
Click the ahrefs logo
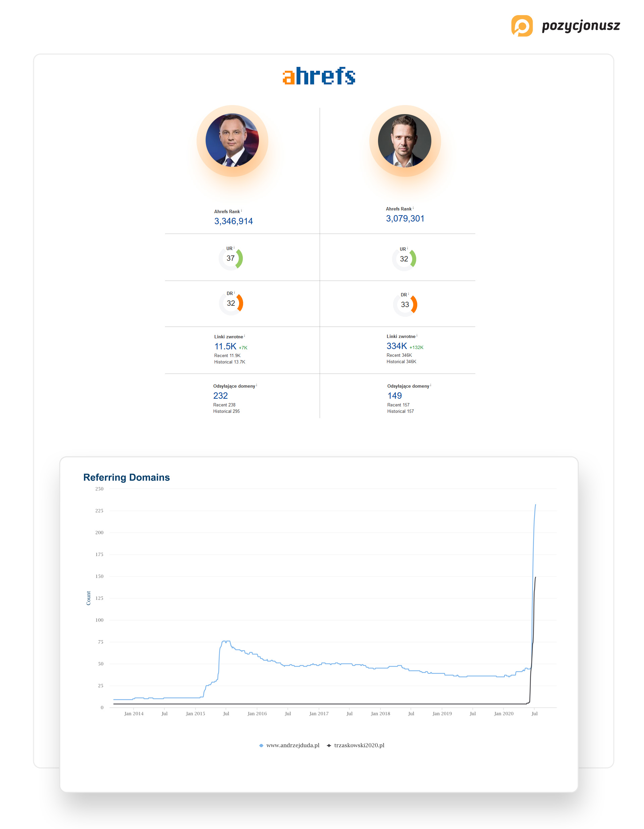click(319, 76)
